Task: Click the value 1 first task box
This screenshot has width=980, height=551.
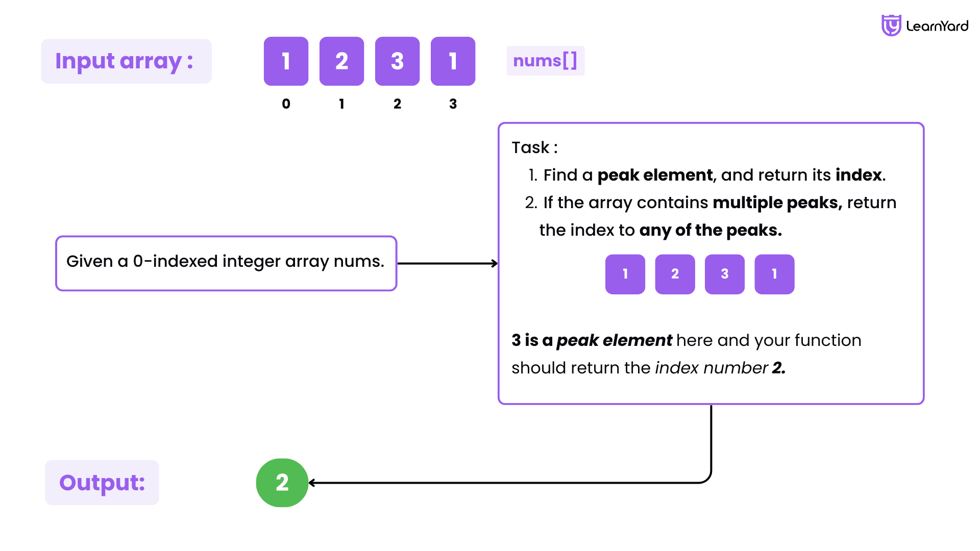Action: point(625,274)
